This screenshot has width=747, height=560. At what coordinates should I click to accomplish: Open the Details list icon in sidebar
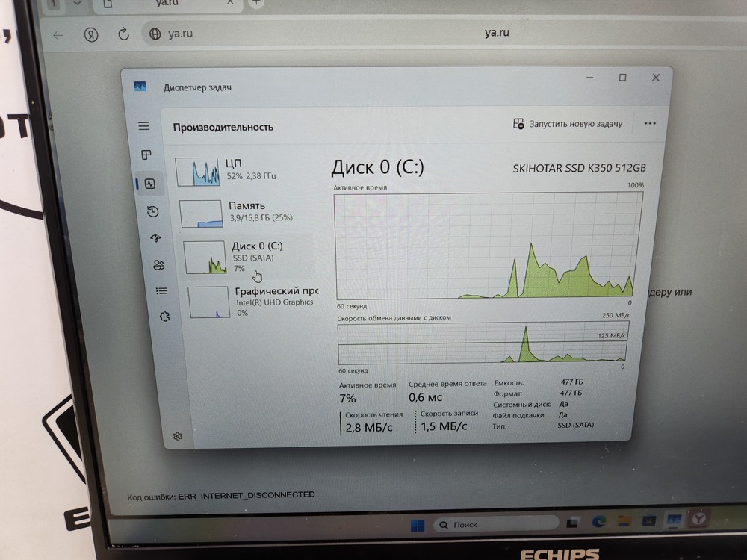click(x=161, y=290)
